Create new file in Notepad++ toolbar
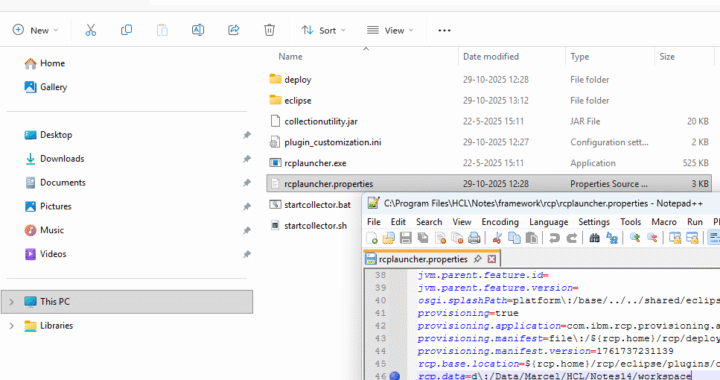The width and height of the screenshot is (720, 380). pos(372,238)
